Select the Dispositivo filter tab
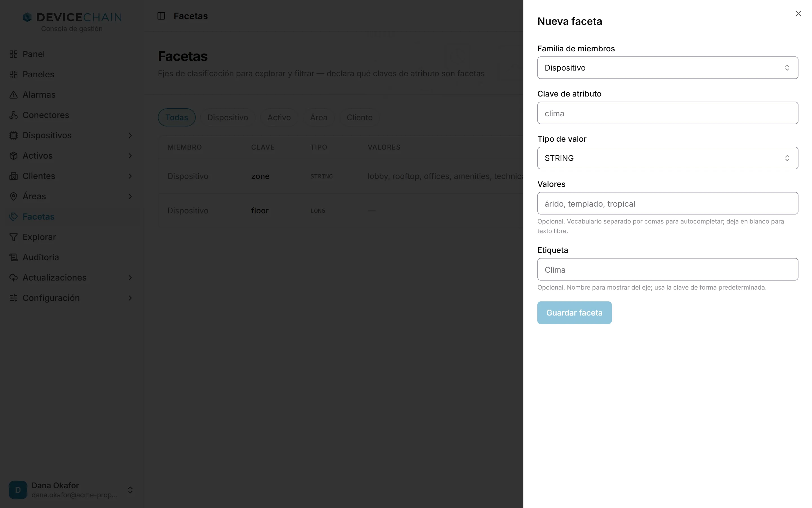This screenshot has height=508, width=812. [228, 117]
